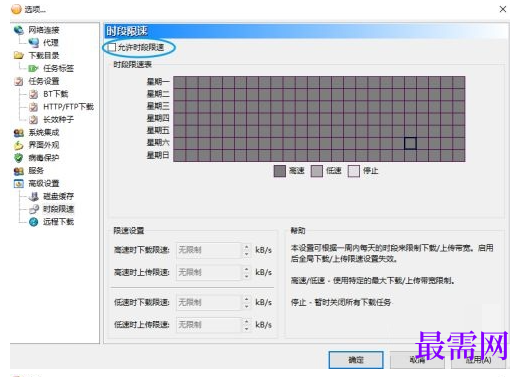Select the green shield 病毒保护 icon
Image resolution: width=527 pixels, height=377 pixels.
coord(18,158)
